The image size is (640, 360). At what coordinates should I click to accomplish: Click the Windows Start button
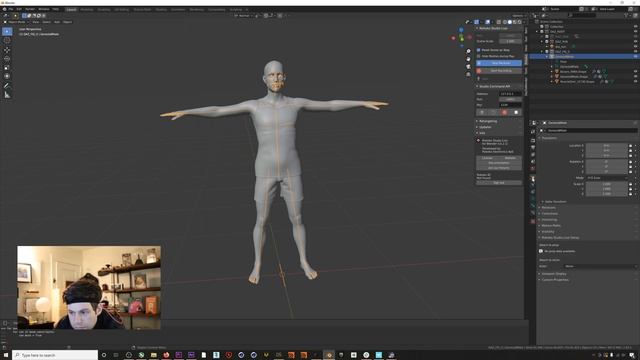[6, 355]
